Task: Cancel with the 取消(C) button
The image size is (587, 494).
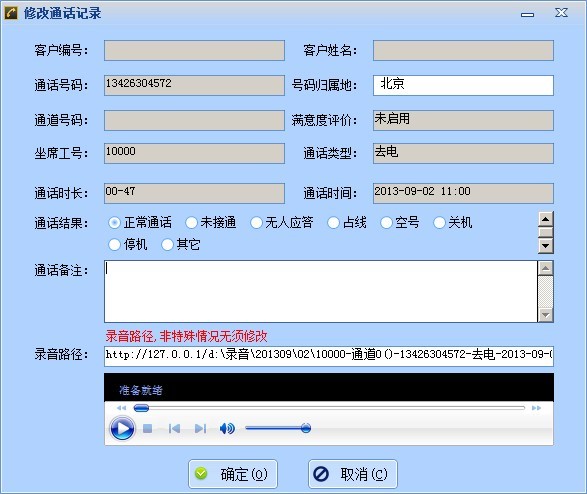Action: (x=353, y=474)
